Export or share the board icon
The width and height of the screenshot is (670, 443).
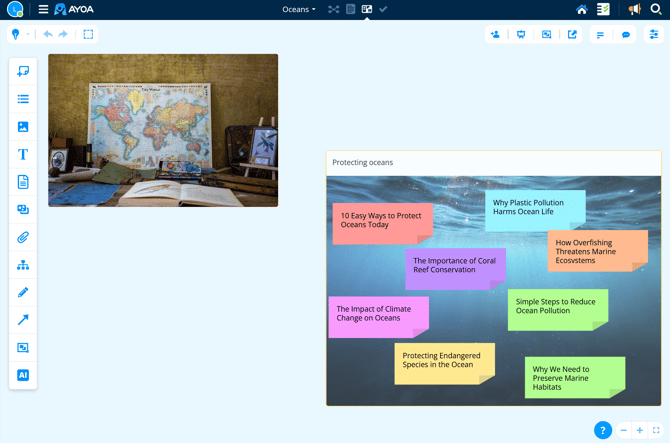(572, 35)
